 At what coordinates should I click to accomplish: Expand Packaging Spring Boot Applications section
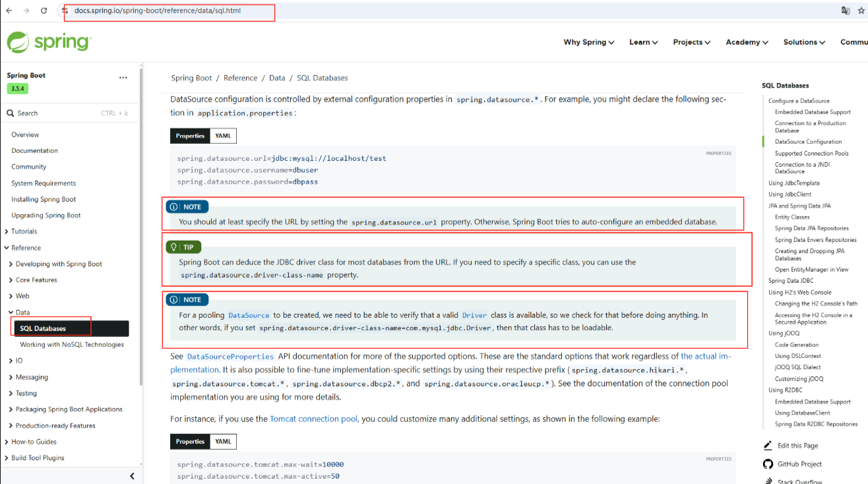click(11, 409)
